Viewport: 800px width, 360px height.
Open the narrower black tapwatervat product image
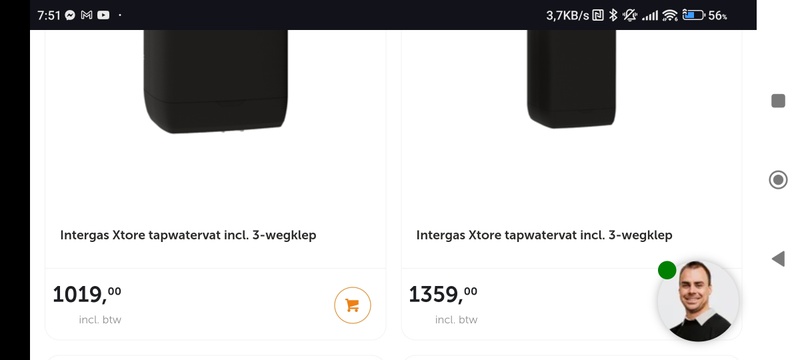pyautogui.click(x=571, y=79)
